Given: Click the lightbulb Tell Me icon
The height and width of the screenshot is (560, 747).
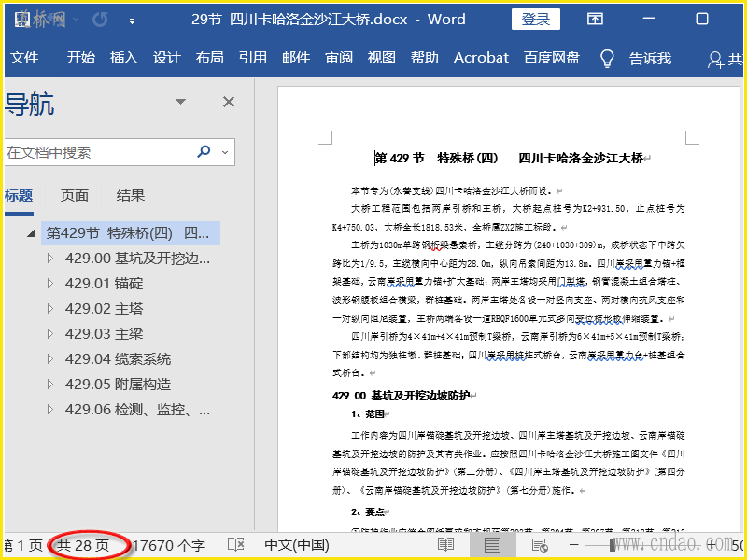Looking at the screenshot, I should (606, 59).
